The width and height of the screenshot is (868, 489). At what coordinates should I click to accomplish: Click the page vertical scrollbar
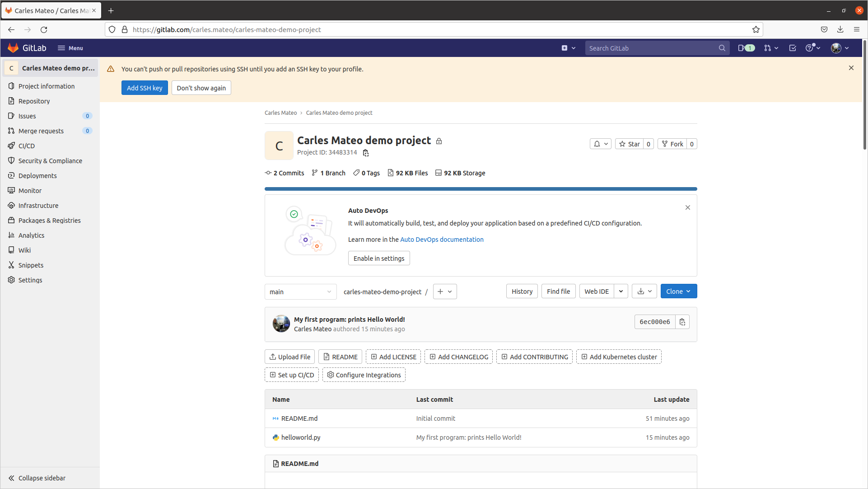[864, 95]
